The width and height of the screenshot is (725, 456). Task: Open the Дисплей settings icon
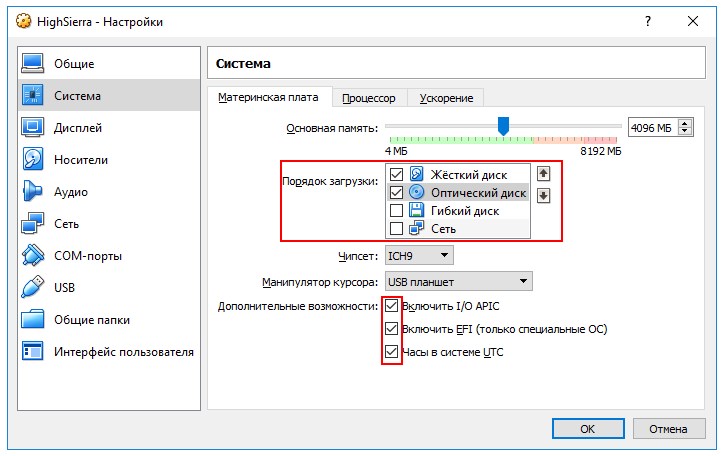tap(33, 128)
